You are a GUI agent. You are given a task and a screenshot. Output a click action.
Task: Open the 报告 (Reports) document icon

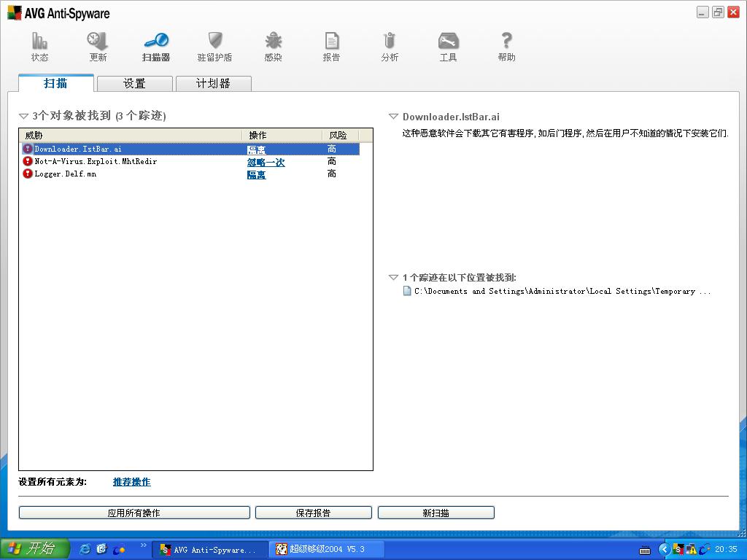[x=332, y=41]
